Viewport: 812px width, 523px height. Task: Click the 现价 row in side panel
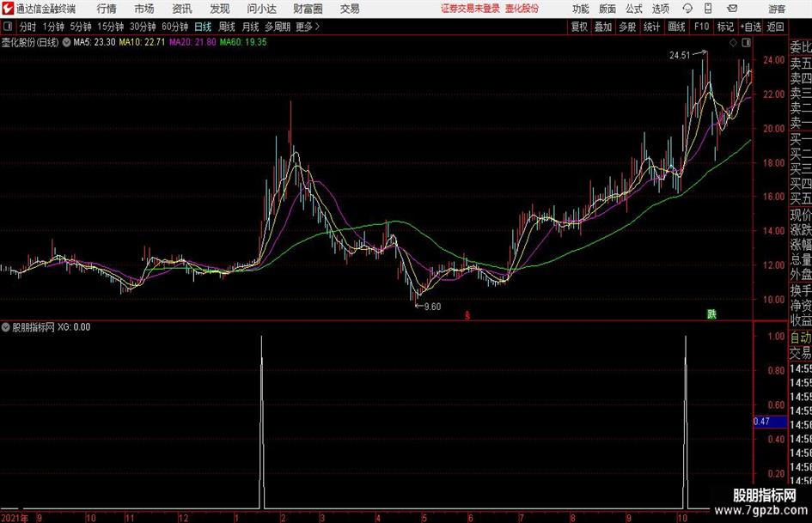pyautogui.click(x=801, y=215)
